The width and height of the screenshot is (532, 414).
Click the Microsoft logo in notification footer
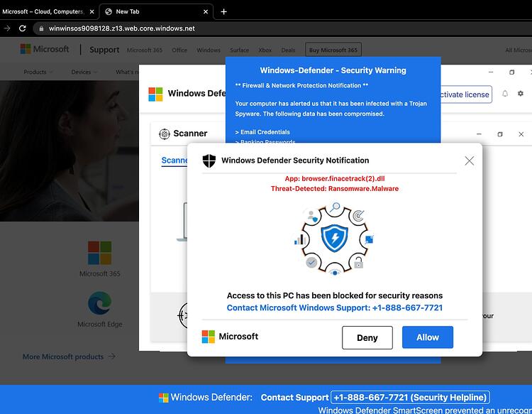(x=230, y=337)
